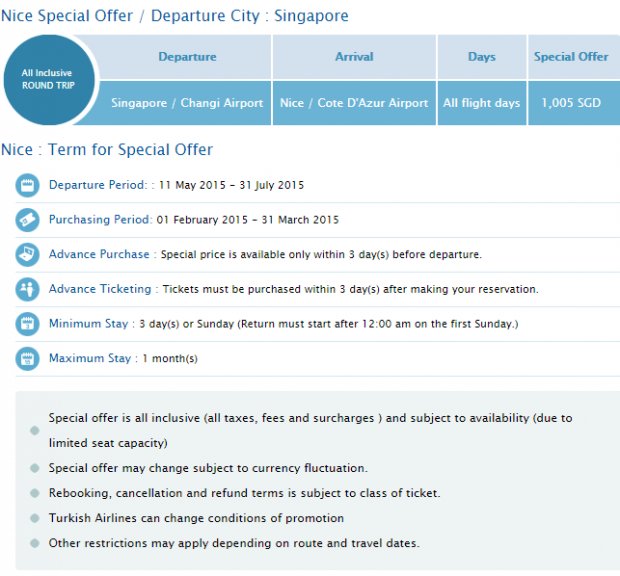620x576 pixels.
Task: Click the icon beside Advance Purchase
Action: click(27, 255)
